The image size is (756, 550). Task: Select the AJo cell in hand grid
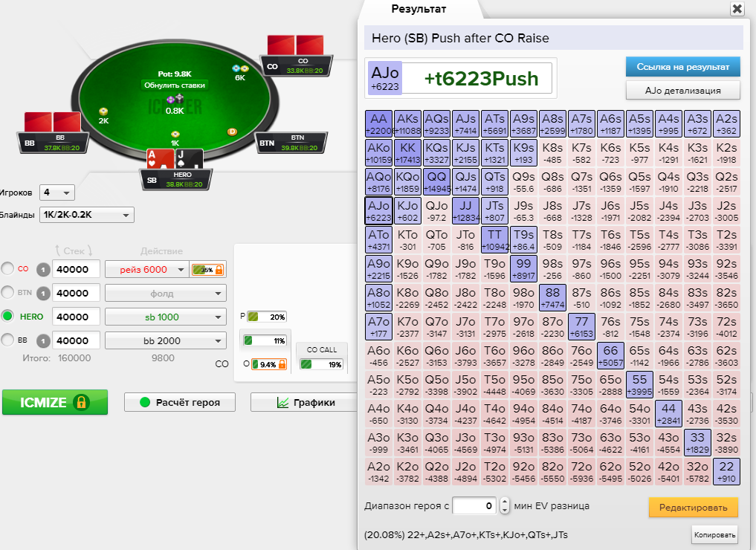tap(378, 210)
